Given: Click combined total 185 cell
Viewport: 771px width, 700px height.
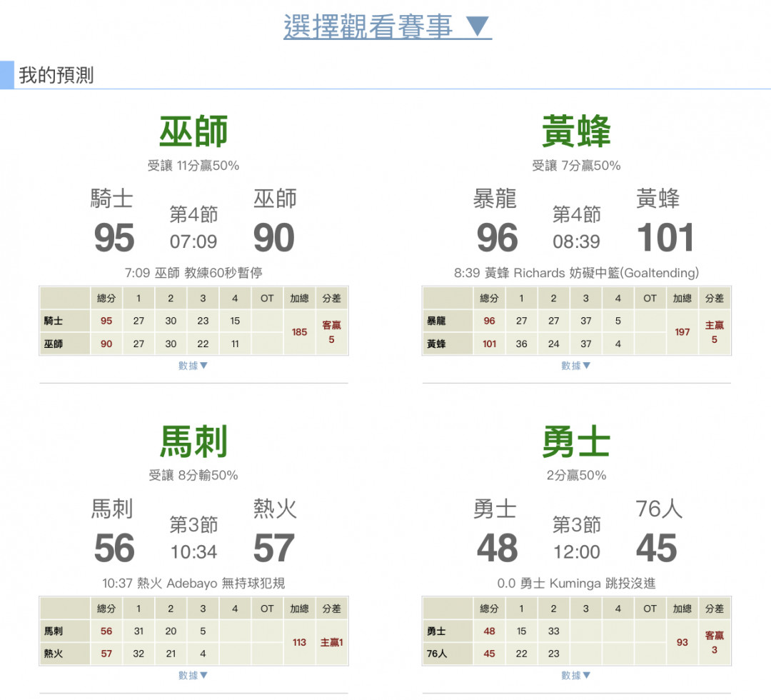Looking at the screenshot, I should coord(299,332).
